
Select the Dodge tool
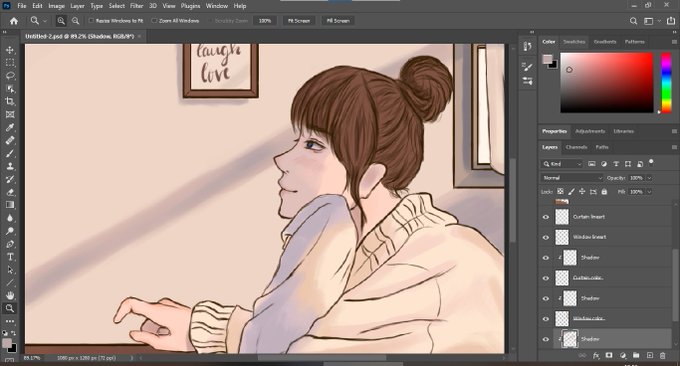click(10, 231)
